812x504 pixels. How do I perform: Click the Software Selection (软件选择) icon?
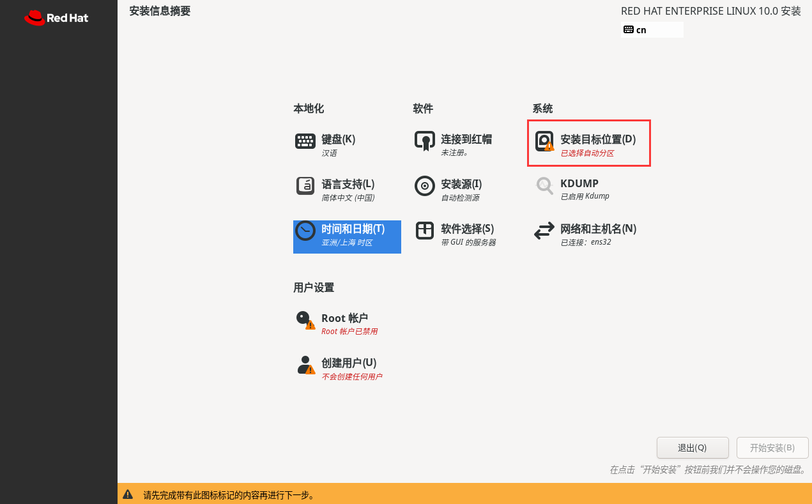click(425, 231)
